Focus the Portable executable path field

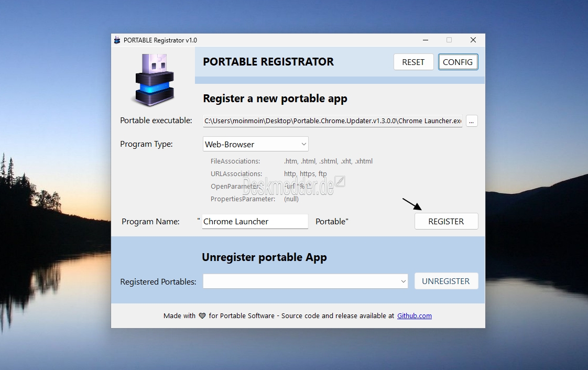[333, 121]
